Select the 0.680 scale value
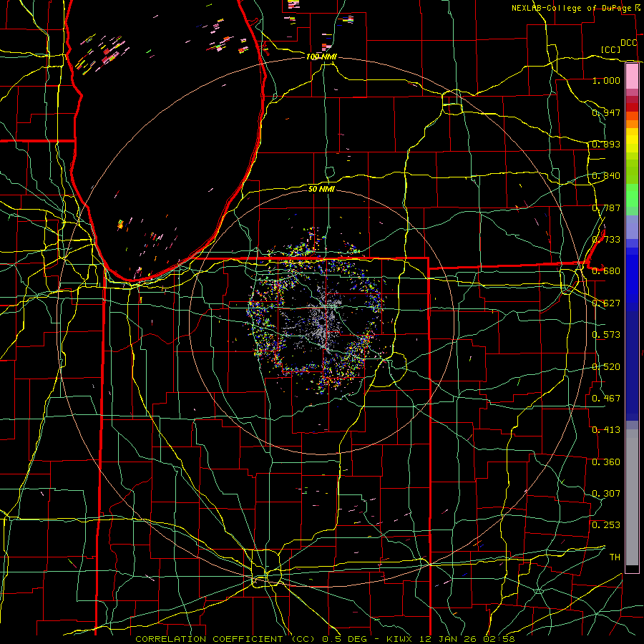This screenshot has height=644, width=644. point(606,270)
